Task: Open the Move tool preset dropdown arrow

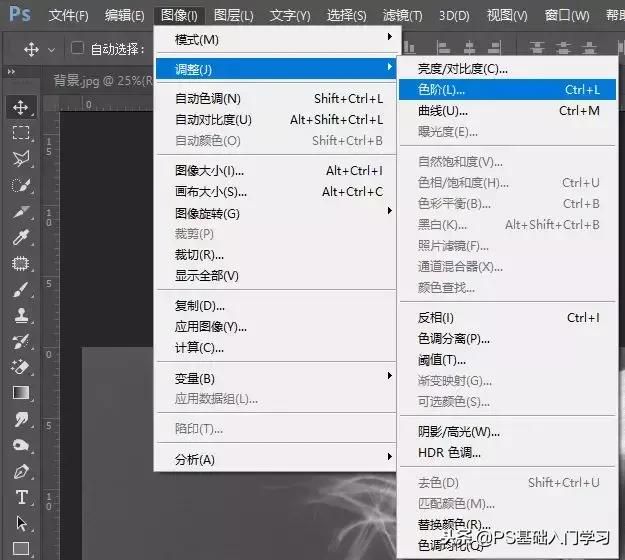Action: click(x=51, y=50)
